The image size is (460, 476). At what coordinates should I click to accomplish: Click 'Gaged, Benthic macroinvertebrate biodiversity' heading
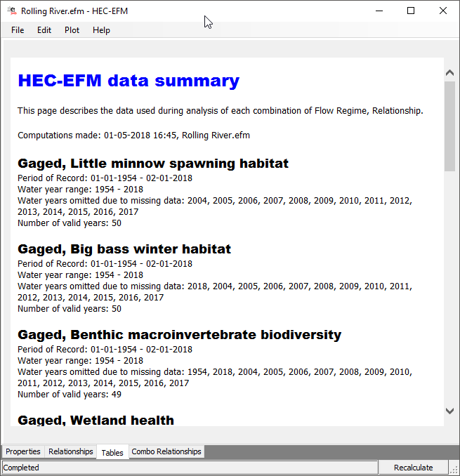coord(180,335)
